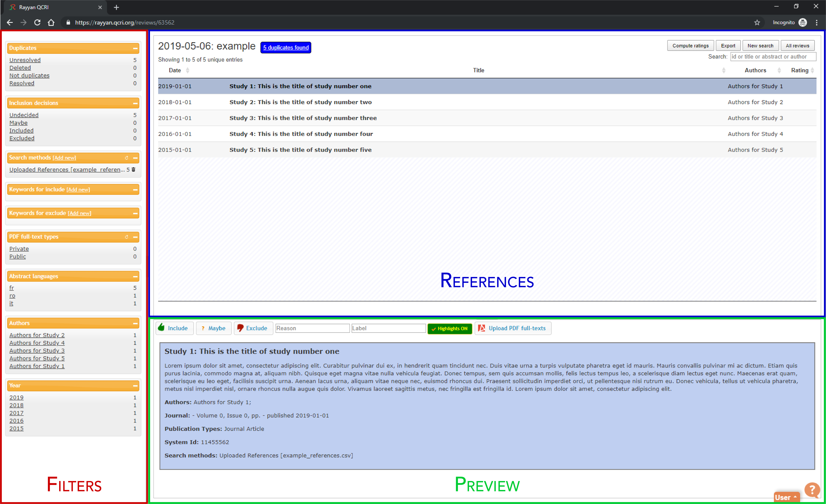Open the help question-mark bubble
826x504 pixels.
click(812, 490)
